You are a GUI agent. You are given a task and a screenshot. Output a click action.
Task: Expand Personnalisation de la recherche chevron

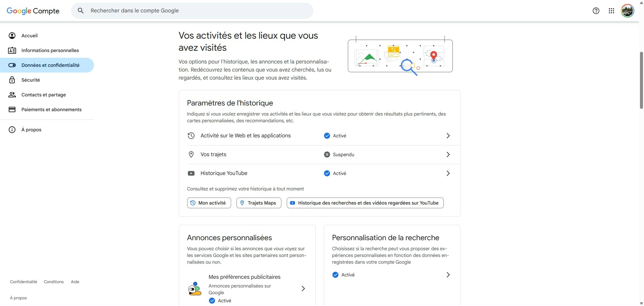point(448,275)
